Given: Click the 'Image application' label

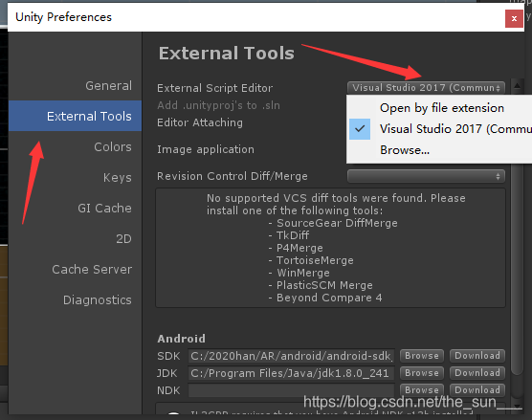Looking at the screenshot, I should click(x=206, y=149).
